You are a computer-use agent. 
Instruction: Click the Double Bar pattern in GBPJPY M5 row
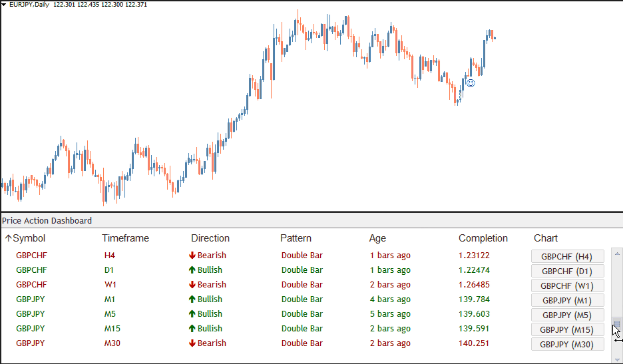pos(302,314)
